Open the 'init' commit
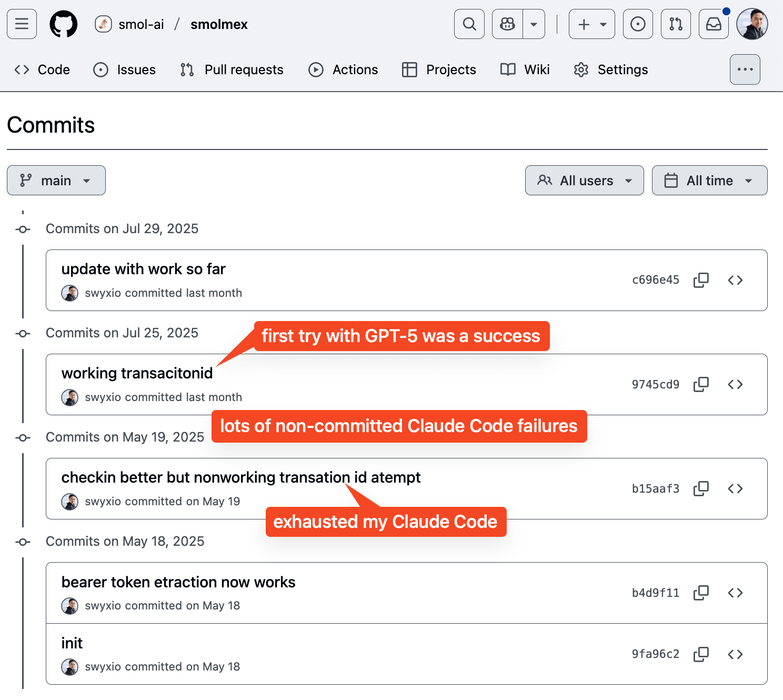The width and height of the screenshot is (783, 700). pyautogui.click(x=72, y=643)
